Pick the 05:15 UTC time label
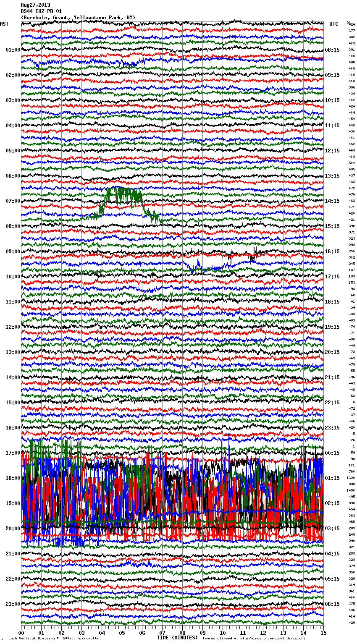The width and height of the screenshot is (357, 644). [x=332, y=579]
